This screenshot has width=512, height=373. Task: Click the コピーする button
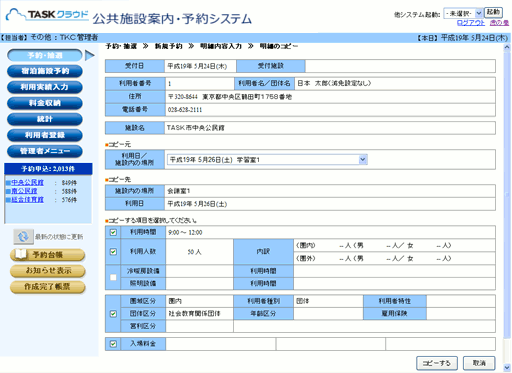[437, 363]
